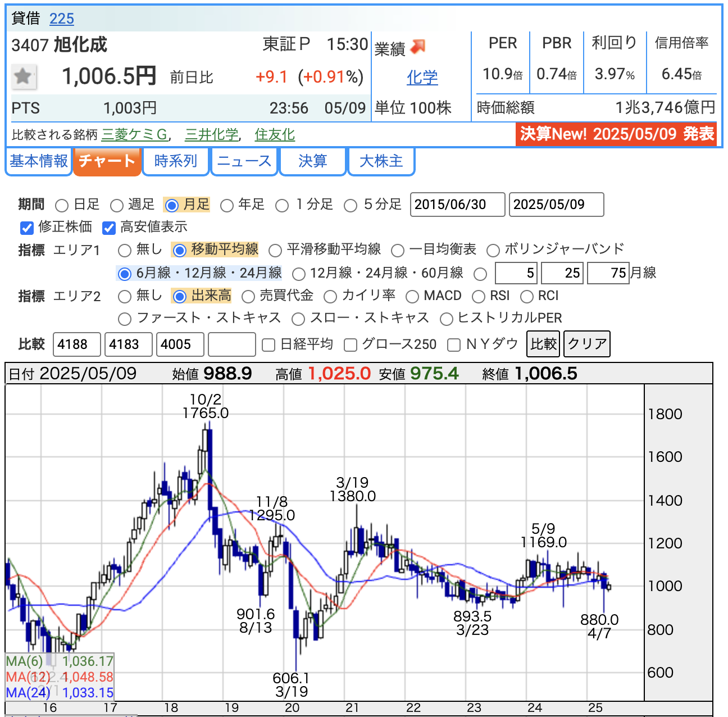The image size is (728, 717).
Task: Select the 月足 period radio
Action: tap(172, 206)
